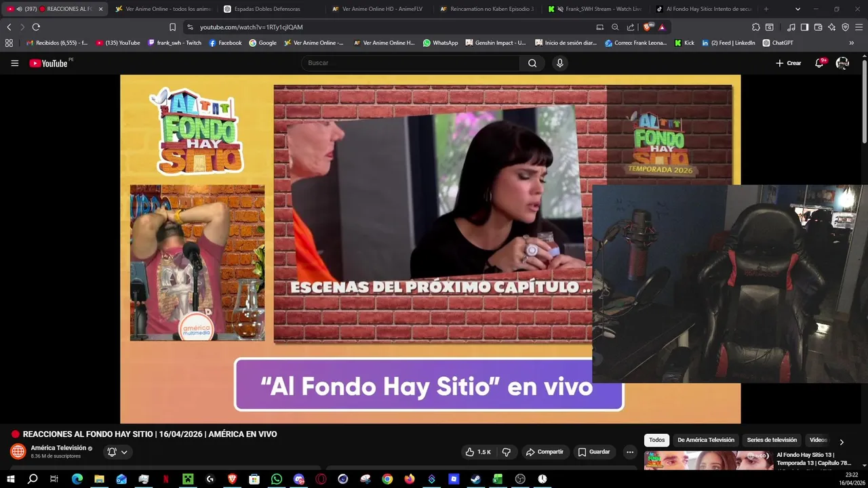The image size is (868, 488).
Task: Open Netflix from the taskbar
Action: pyautogui.click(x=165, y=479)
